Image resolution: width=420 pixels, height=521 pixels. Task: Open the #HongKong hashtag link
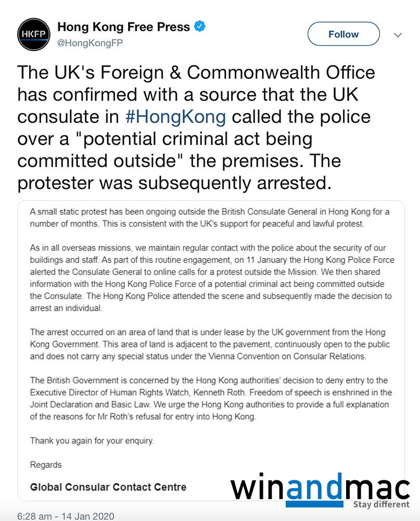pos(176,116)
